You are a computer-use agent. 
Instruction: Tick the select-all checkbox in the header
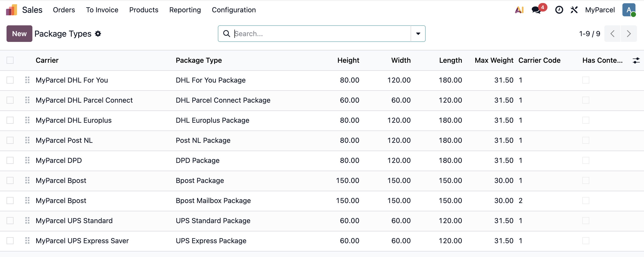click(x=10, y=60)
